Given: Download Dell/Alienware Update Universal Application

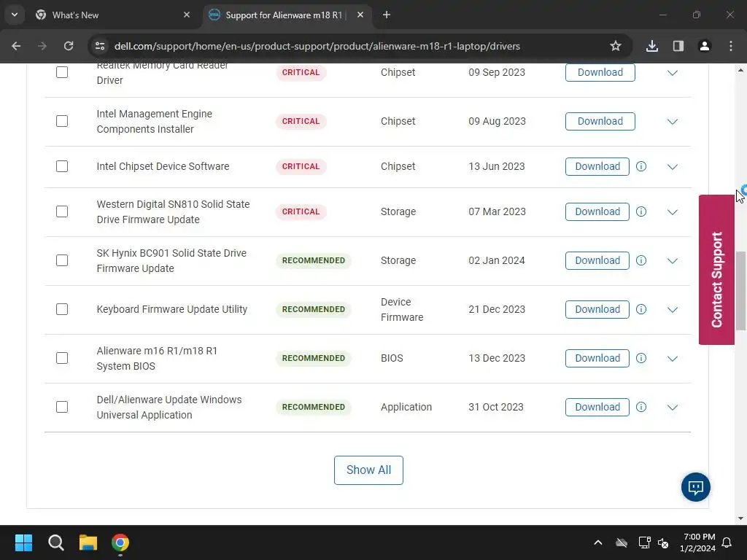Looking at the screenshot, I should [x=597, y=407].
